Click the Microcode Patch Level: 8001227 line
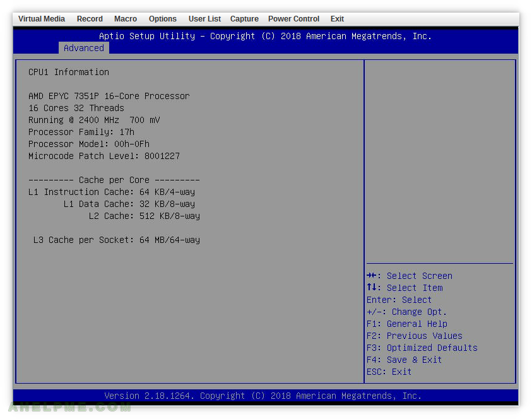The height and width of the screenshot is (419, 532). coord(104,156)
